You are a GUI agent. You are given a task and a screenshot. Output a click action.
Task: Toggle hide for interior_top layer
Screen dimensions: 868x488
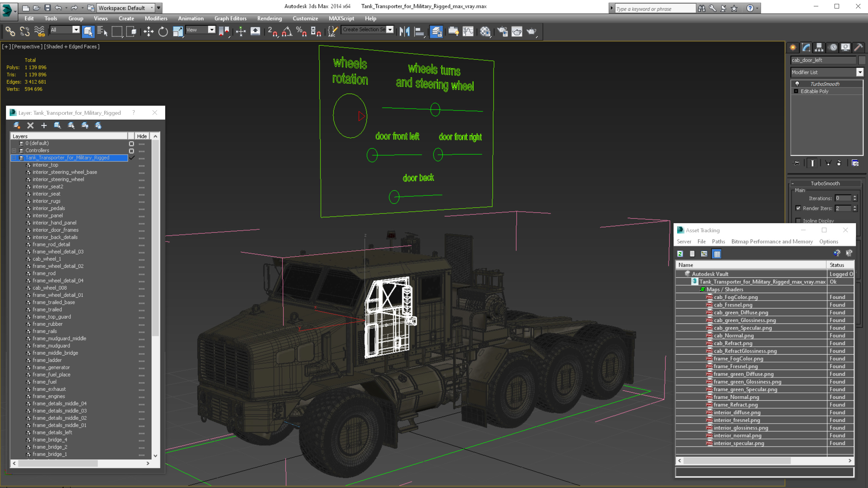142,165
